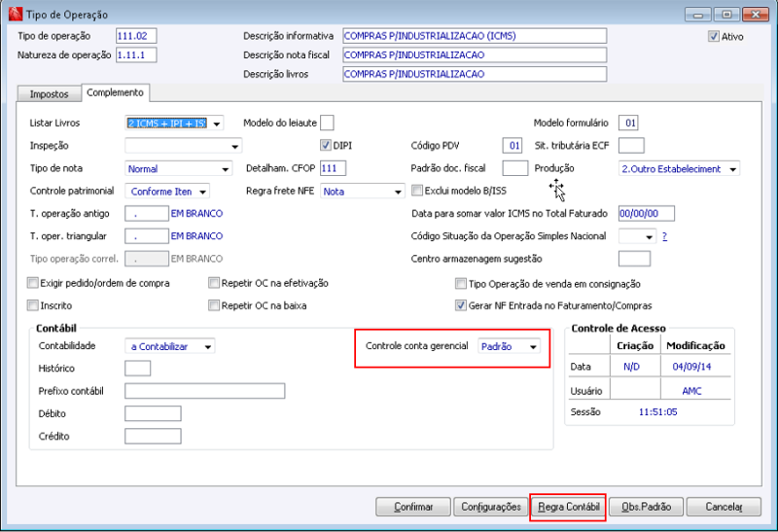This screenshot has height=532, width=778.
Task: Click the T. operação antigo field
Action: coord(147,213)
